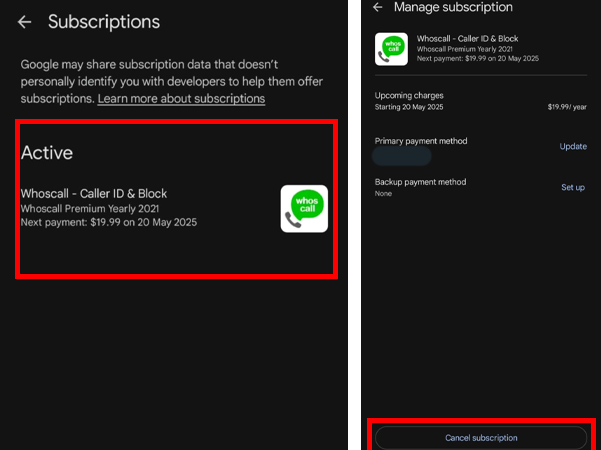Click Whoscall Premium Yearly 2021 in Subscriptions list

tap(90, 209)
